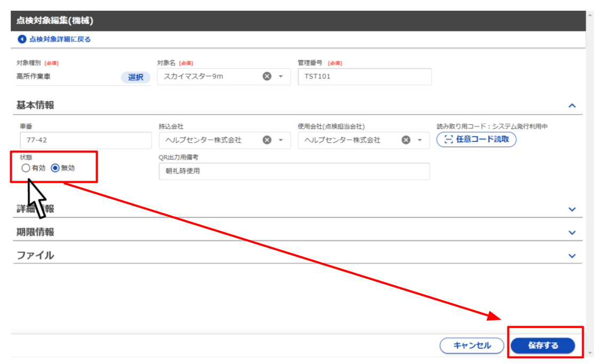Open the 対象名 dropdown list
This screenshot has height=364, width=596.
click(x=281, y=76)
